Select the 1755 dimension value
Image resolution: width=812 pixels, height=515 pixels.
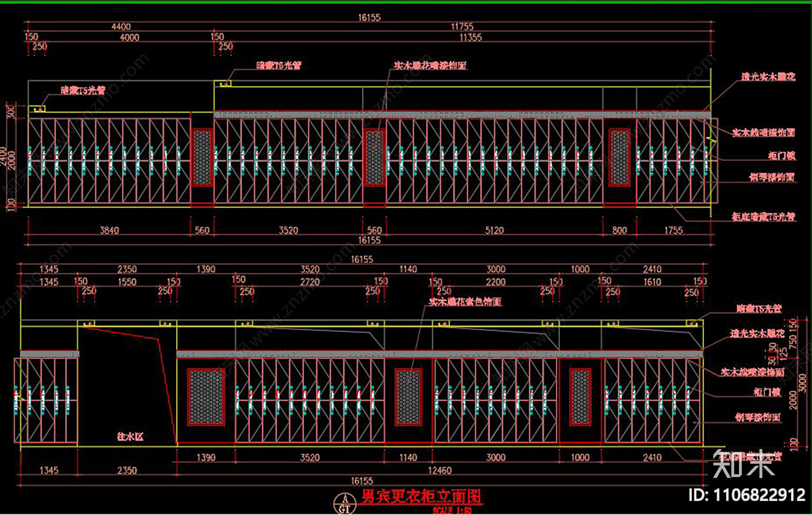coord(673,230)
